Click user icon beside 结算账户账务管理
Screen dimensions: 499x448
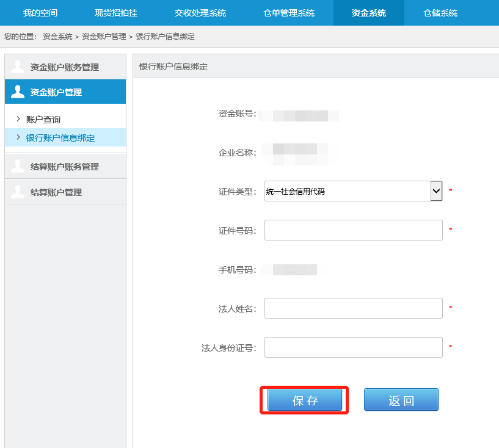(18, 167)
